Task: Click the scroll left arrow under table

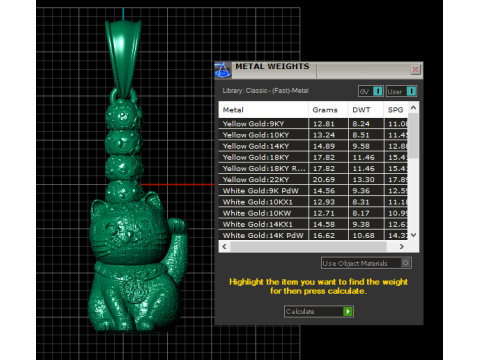Action: point(224,246)
